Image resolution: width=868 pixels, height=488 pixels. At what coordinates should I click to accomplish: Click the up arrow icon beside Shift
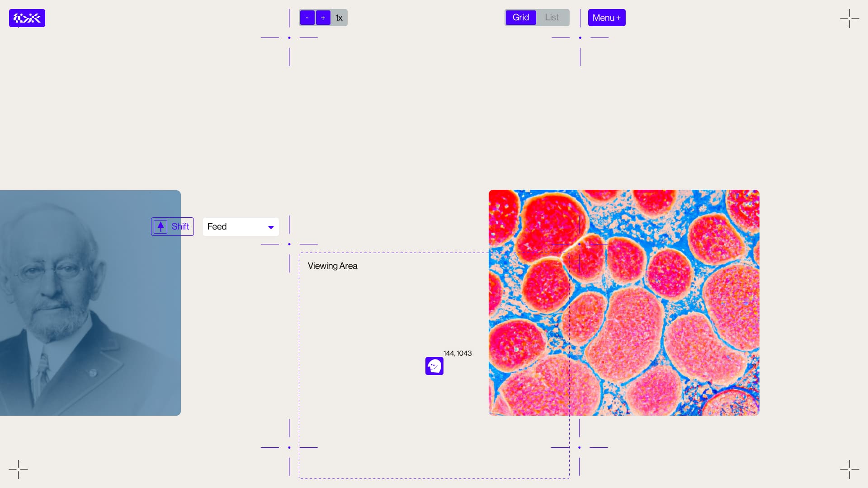[160, 226]
